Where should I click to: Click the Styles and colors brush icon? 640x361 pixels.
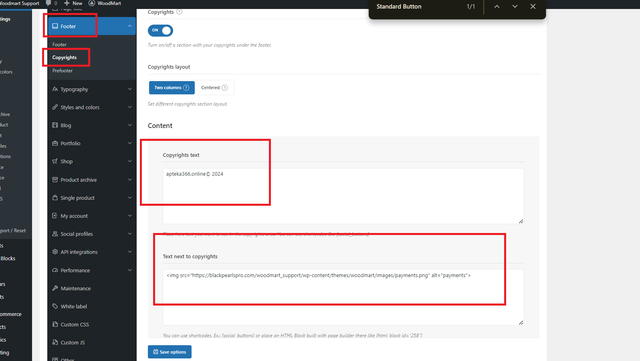pyautogui.click(x=55, y=107)
